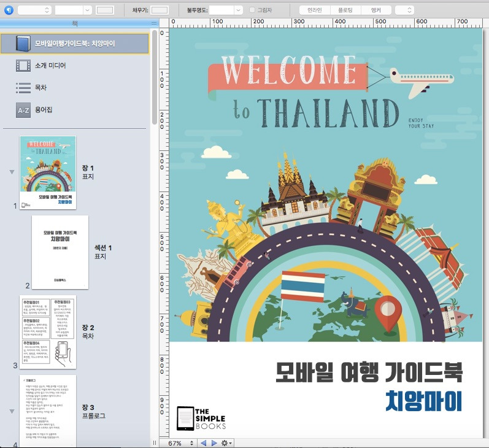
Task: Click the blue book icon in sidebar
Action: pyautogui.click(x=23, y=44)
